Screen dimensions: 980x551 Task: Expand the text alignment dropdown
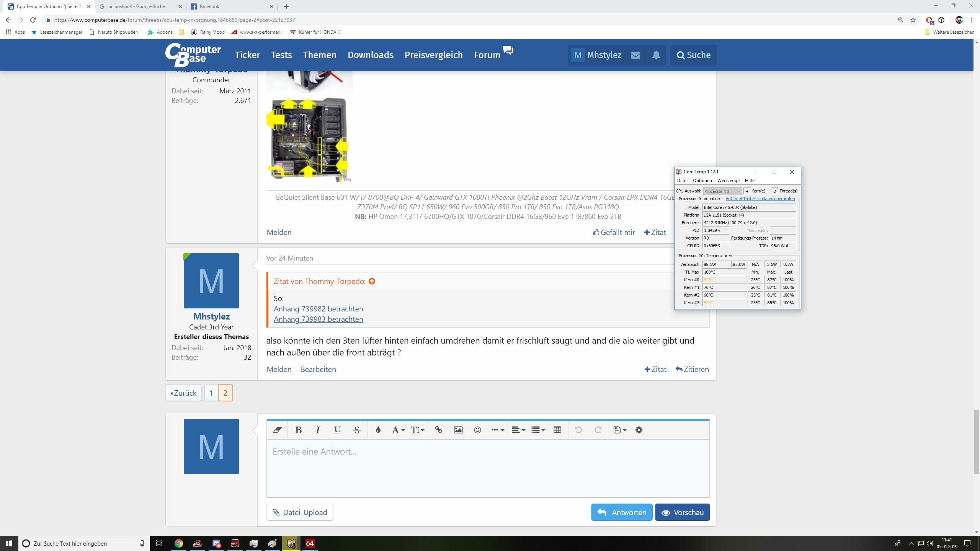click(518, 430)
